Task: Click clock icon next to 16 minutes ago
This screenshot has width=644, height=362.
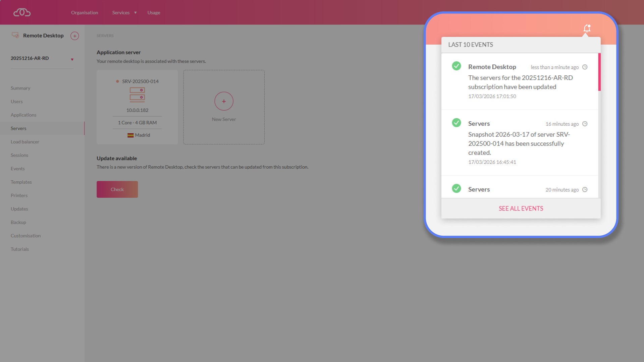Action: pyautogui.click(x=585, y=124)
